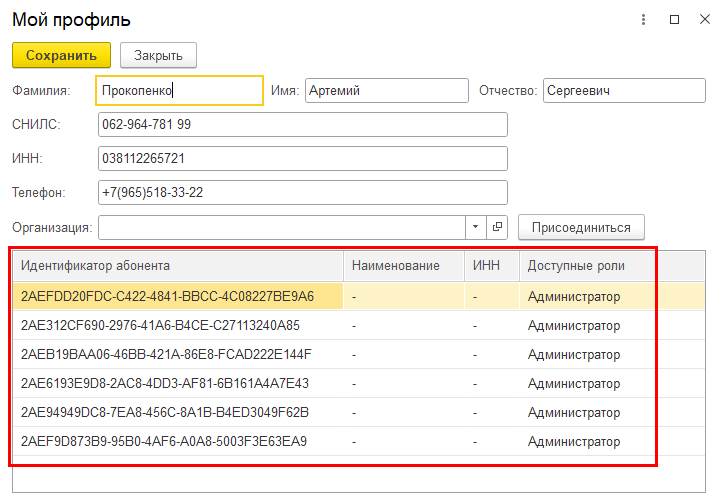725x503 pixels.
Task: Click the Имя field with Артемий
Action: [387, 91]
